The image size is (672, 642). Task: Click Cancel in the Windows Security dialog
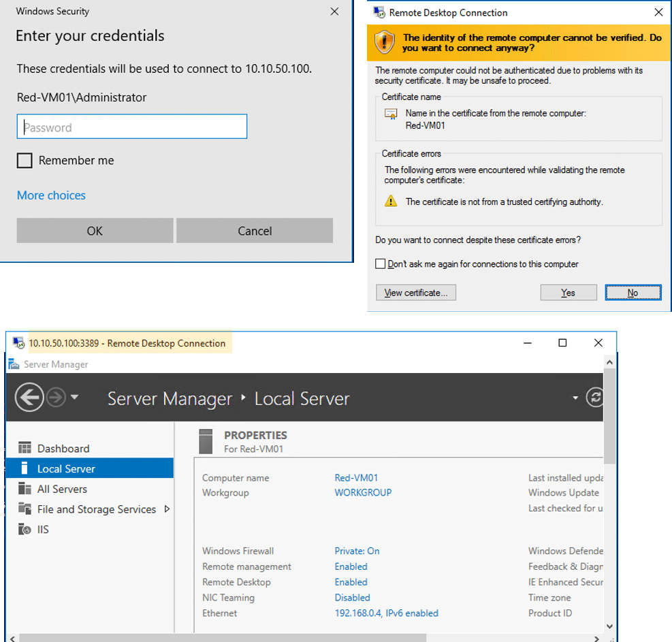click(255, 231)
